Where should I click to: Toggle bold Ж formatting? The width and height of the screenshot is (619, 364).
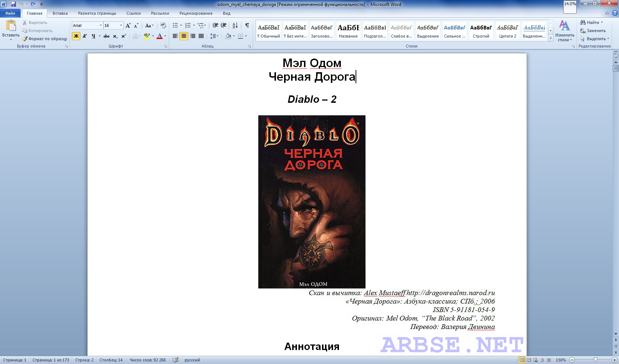click(76, 36)
